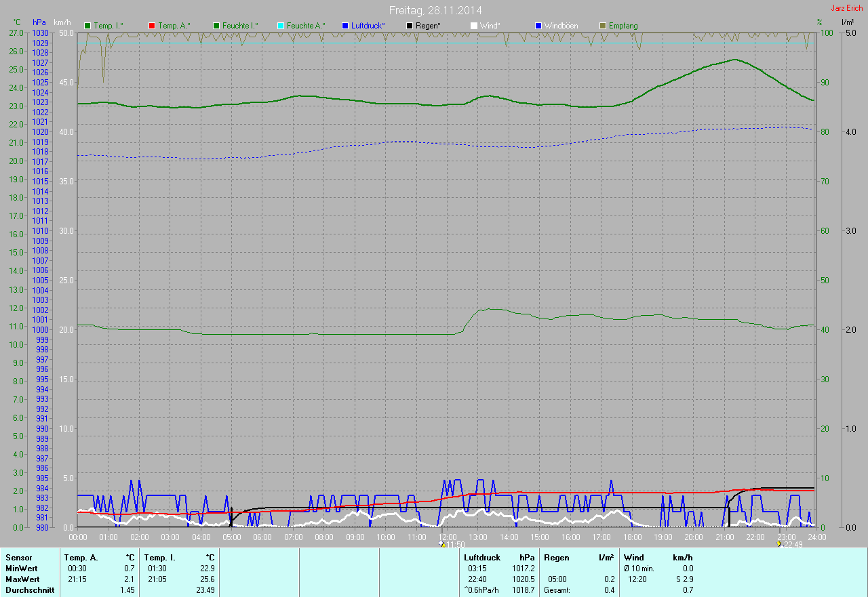This screenshot has height=597, width=868.
Task: Click the Wind column header in table
Action: pos(633,558)
